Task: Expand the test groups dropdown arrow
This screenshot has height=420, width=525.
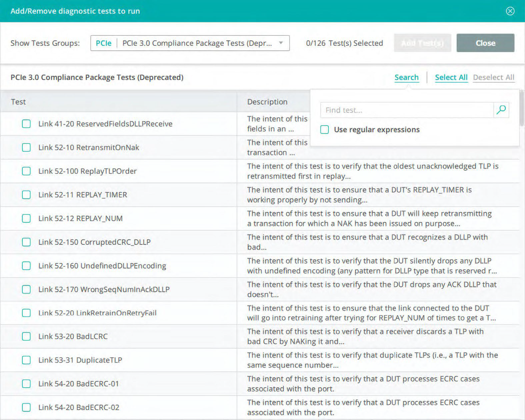Action: coord(281,43)
